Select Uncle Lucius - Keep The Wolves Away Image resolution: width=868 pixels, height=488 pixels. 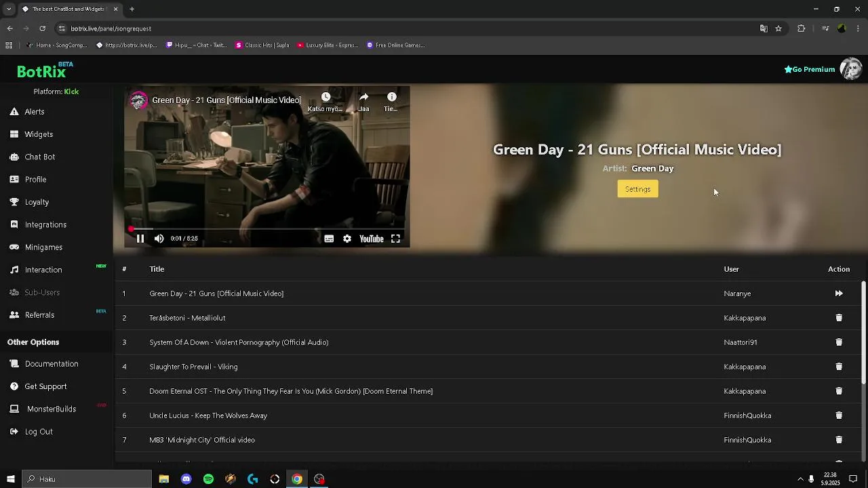click(x=208, y=415)
